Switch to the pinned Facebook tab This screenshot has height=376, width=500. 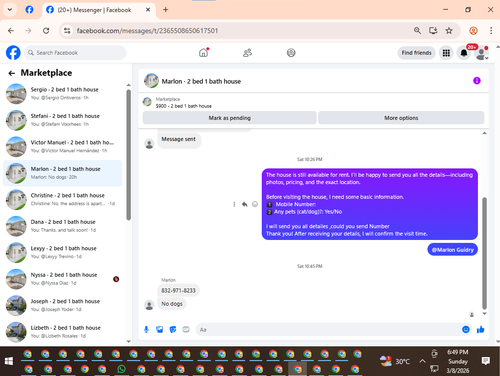click(29, 10)
